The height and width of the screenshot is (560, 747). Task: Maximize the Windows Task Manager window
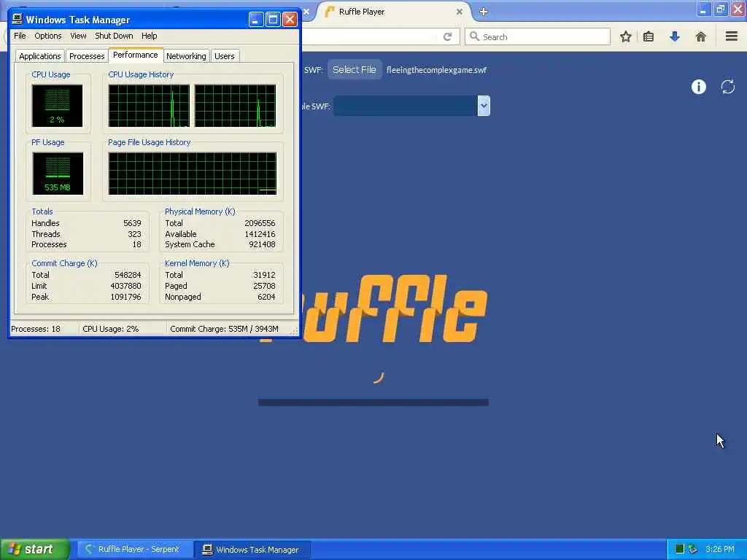pos(273,20)
